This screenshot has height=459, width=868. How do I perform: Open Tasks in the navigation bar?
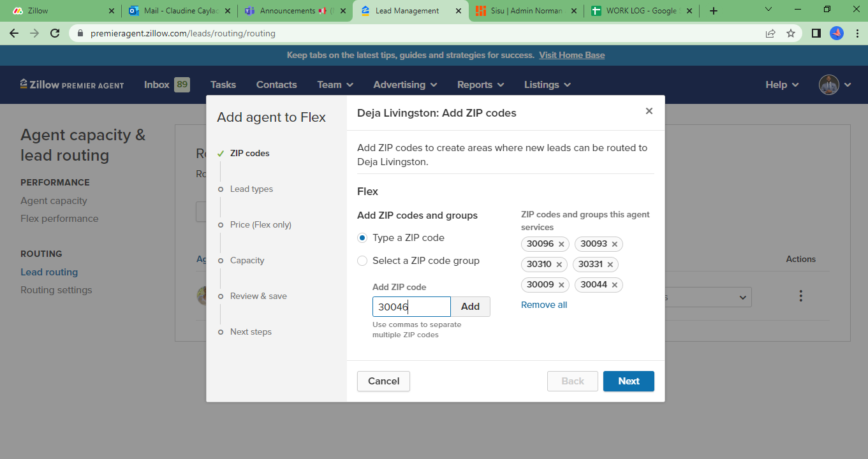point(223,85)
